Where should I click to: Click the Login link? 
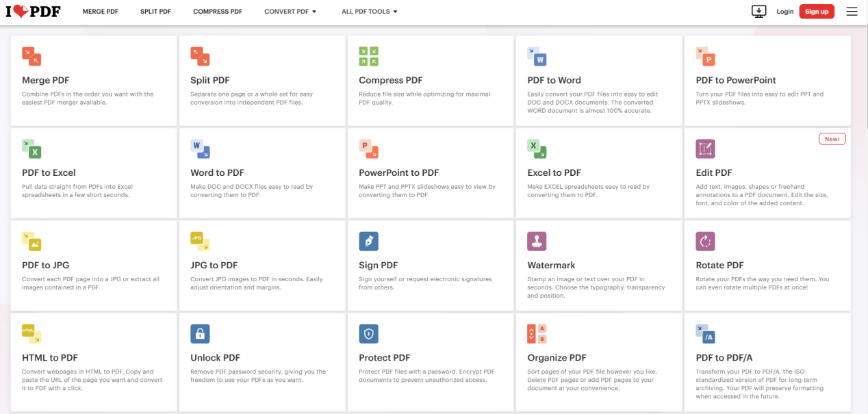coord(785,12)
